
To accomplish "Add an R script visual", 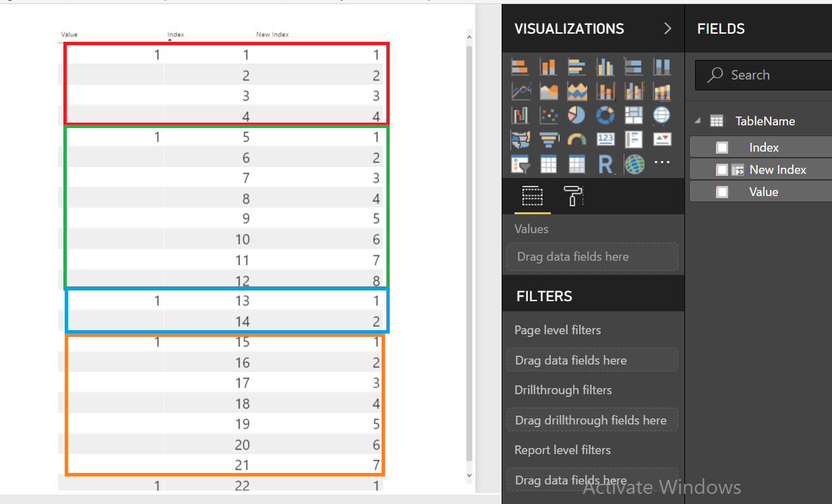I will point(605,164).
